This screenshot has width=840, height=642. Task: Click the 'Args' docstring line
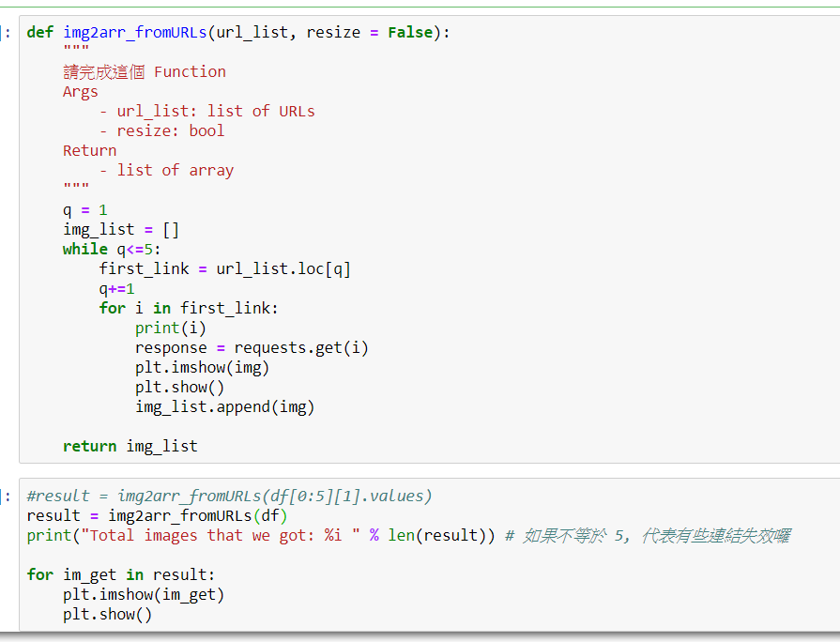[81, 92]
